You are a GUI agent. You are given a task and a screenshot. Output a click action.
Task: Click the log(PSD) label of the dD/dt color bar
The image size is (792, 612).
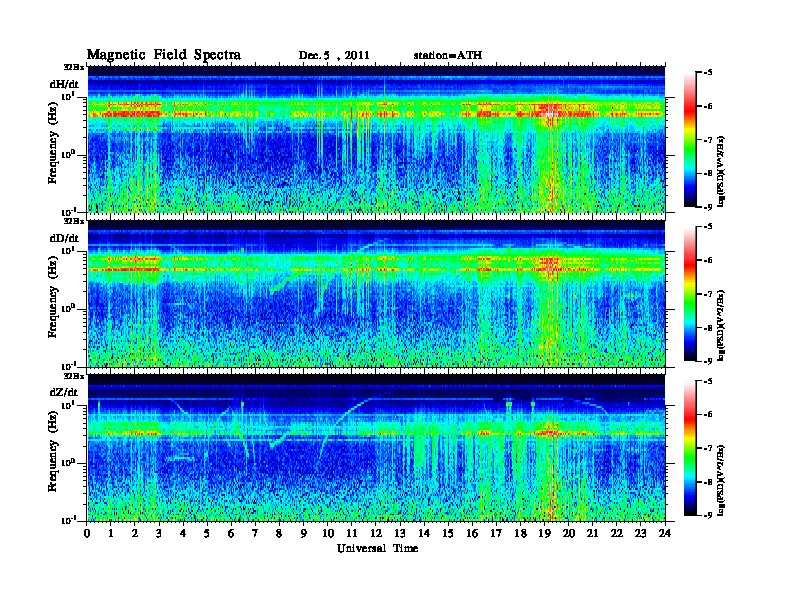point(722,325)
